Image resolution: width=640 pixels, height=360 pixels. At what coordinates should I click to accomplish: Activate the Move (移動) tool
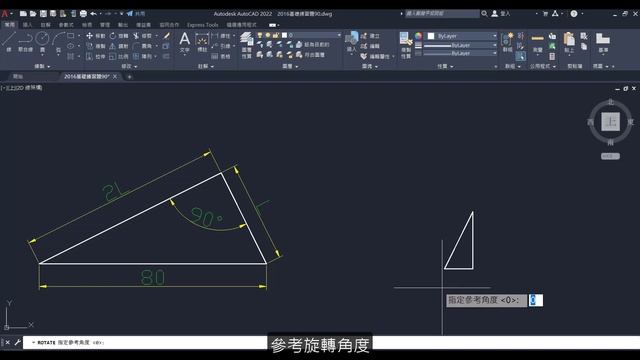[x=96, y=36]
